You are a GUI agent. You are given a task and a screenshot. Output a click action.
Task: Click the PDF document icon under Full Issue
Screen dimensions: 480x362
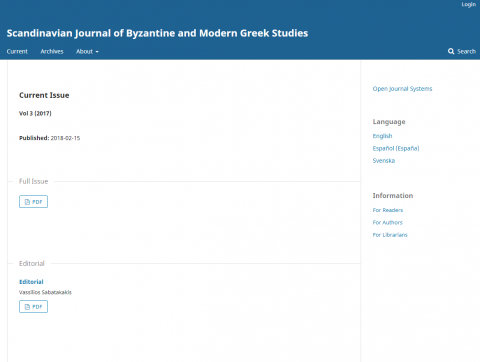click(x=27, y=202)
